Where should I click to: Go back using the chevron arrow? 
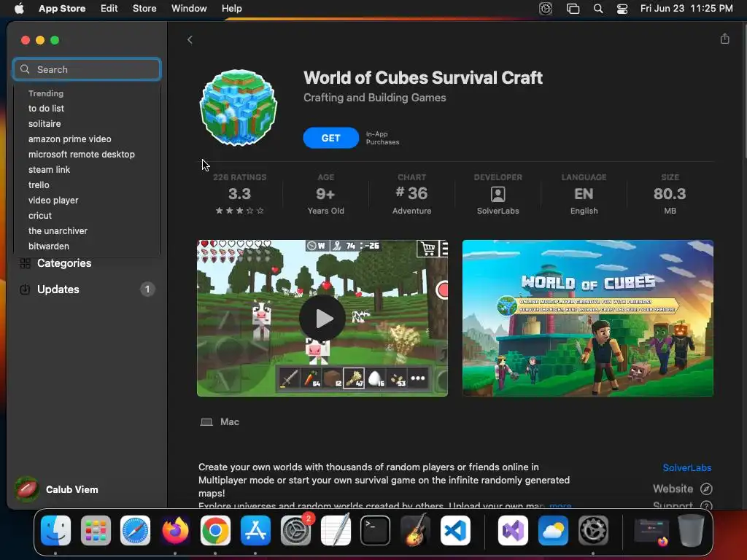pyautogui.click(x=190, y=39)
